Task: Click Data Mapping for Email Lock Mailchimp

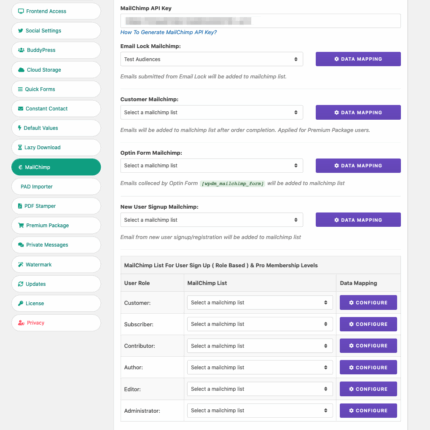Action: pos(358,59)
